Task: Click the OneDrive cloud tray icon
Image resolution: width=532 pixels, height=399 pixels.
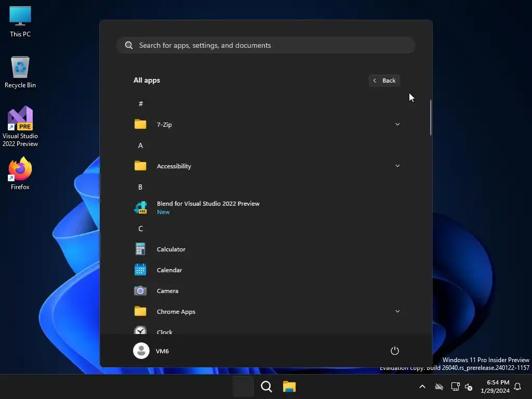Action: [x=439, y=387]
